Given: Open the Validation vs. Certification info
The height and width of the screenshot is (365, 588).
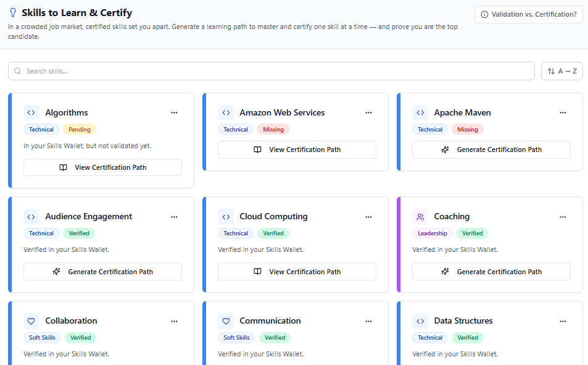Looking at the screenshot, I should [528, 15].
